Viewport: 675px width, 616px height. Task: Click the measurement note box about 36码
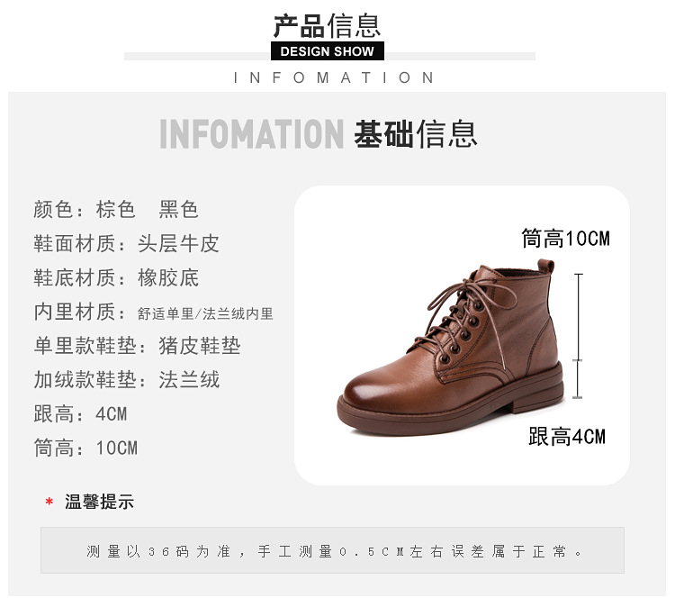coord(332,550)
